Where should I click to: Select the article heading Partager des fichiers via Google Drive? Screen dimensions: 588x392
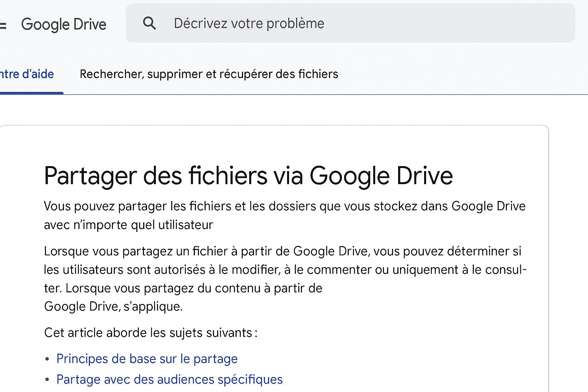point(249,176)
